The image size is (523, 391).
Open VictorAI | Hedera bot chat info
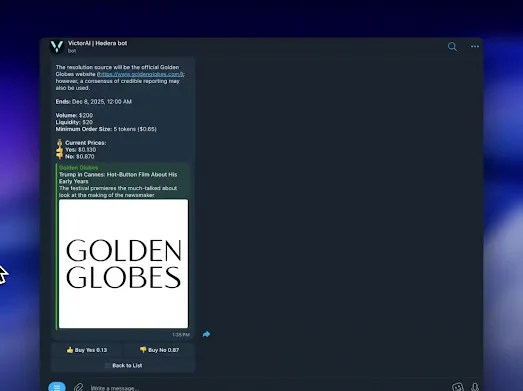[97, 43]
